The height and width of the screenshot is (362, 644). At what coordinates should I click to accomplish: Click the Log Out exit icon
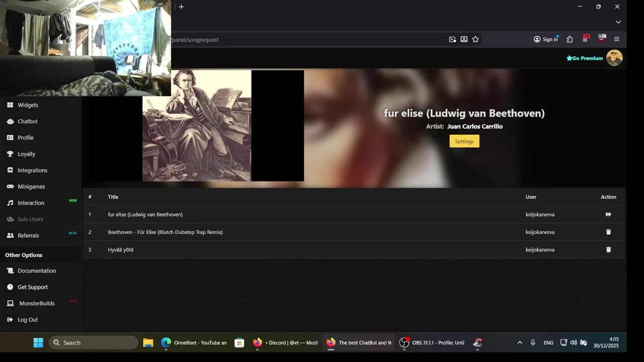[10, 320]
